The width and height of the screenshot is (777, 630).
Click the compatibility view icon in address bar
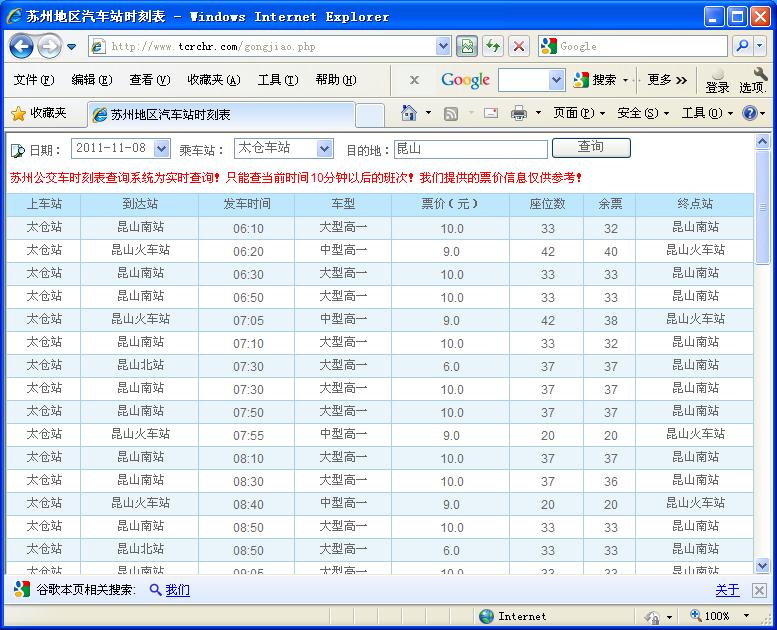coord(467,46)
